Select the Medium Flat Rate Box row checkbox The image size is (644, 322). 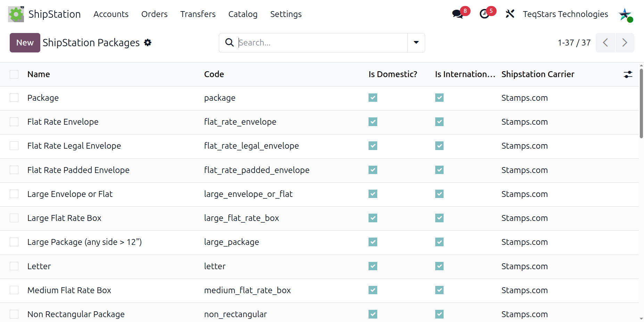click(14, 290)
